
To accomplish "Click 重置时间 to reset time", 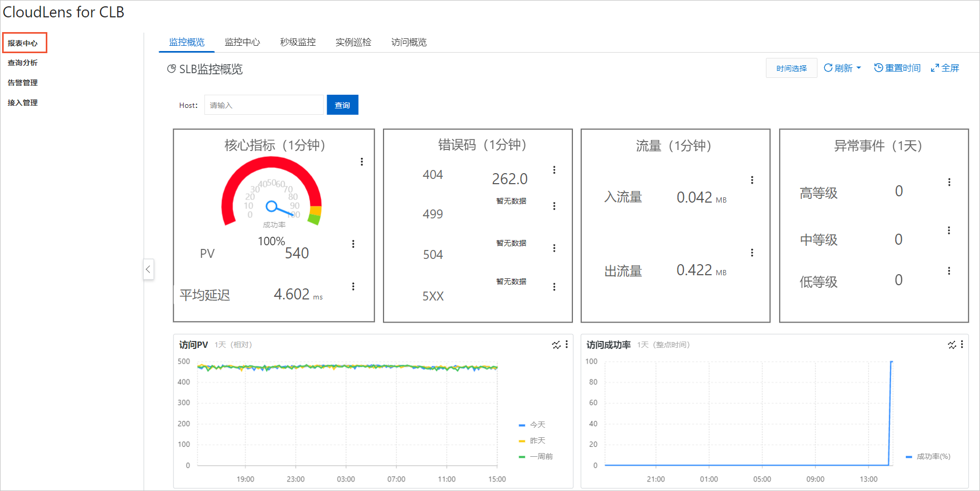I will click(x=897, y=68).
